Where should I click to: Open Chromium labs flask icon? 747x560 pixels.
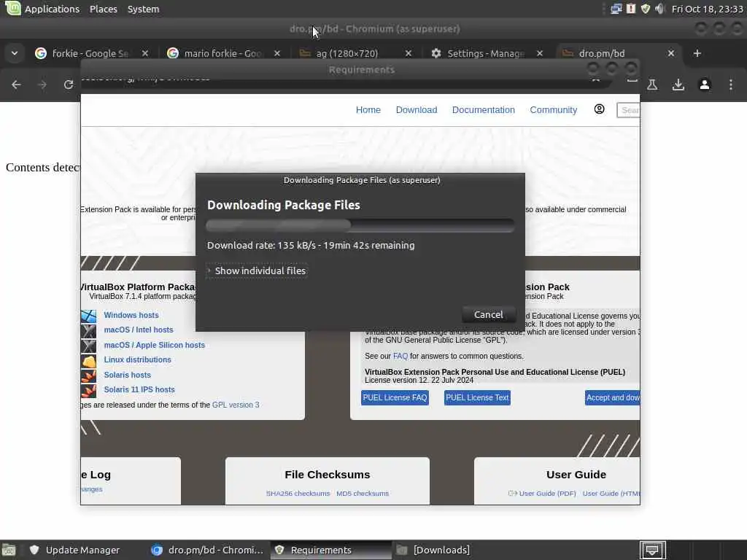(x=652, y=85)
